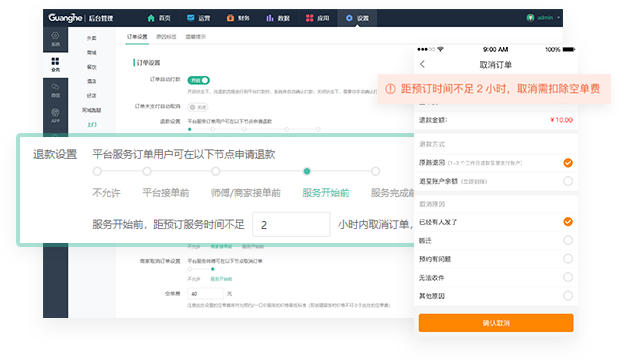
Task: Open the 首页 home icon in top navigation
Action: coord(151,18)
